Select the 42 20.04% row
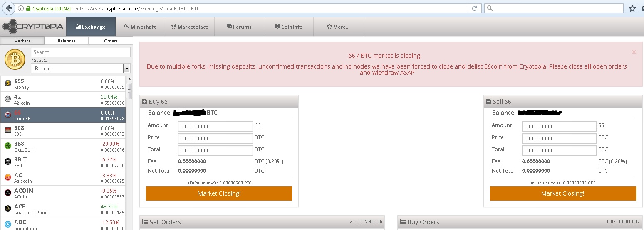Viewport: 644px width, 230px height. [x=63, y=99]
